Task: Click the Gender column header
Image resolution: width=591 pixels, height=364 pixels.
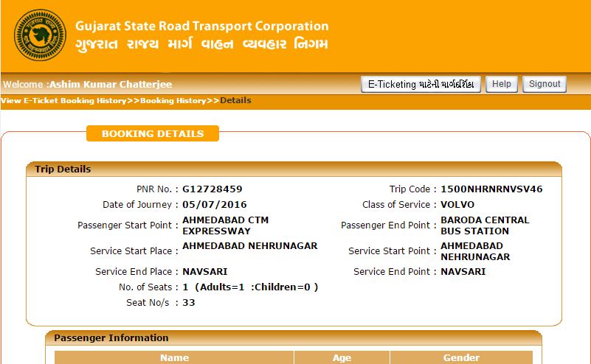Action: click(x=461, y=357)
